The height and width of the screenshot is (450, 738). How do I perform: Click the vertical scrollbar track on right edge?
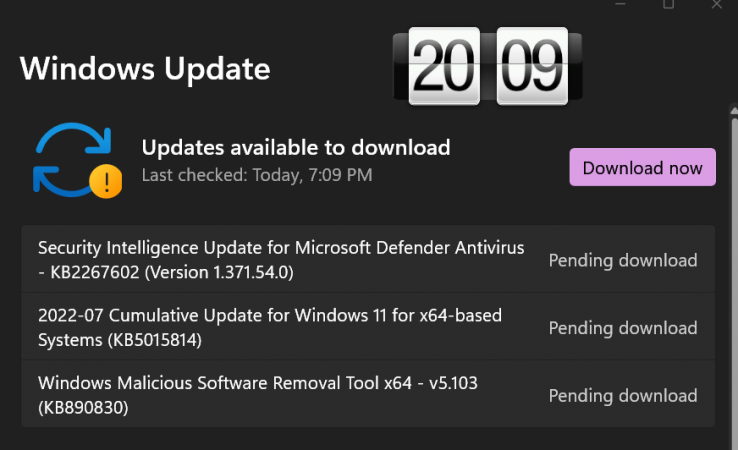[x=734, y=282]
